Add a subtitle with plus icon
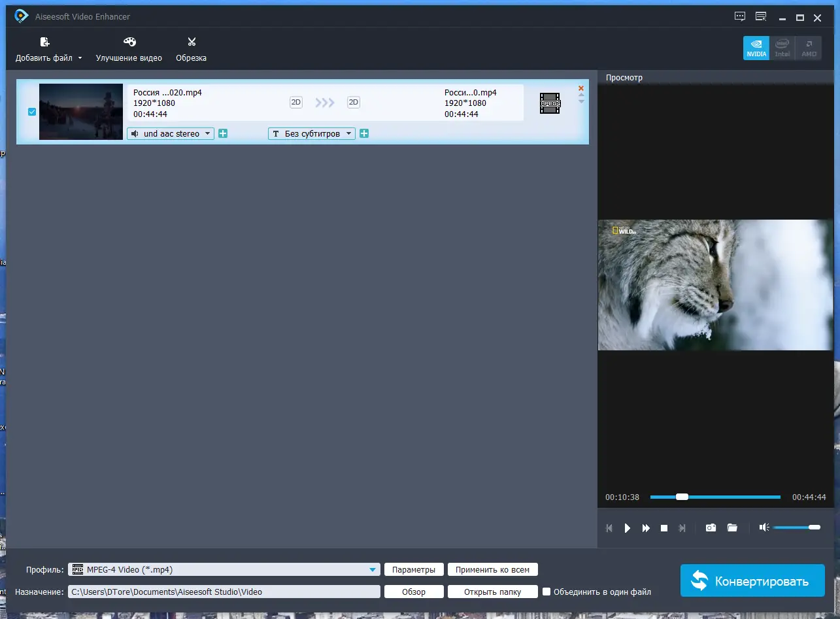The width and height of the screenshot is (840, 619). 364,133
